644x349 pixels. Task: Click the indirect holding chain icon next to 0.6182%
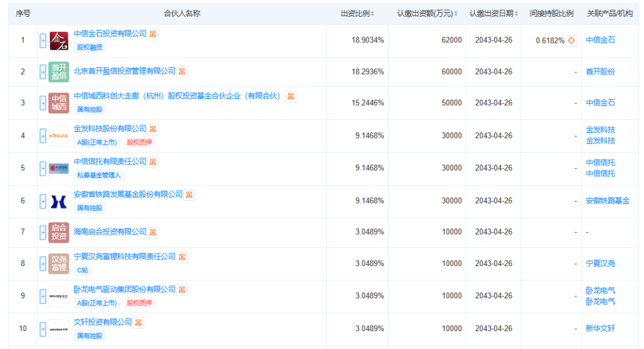[x=571, y=41]
